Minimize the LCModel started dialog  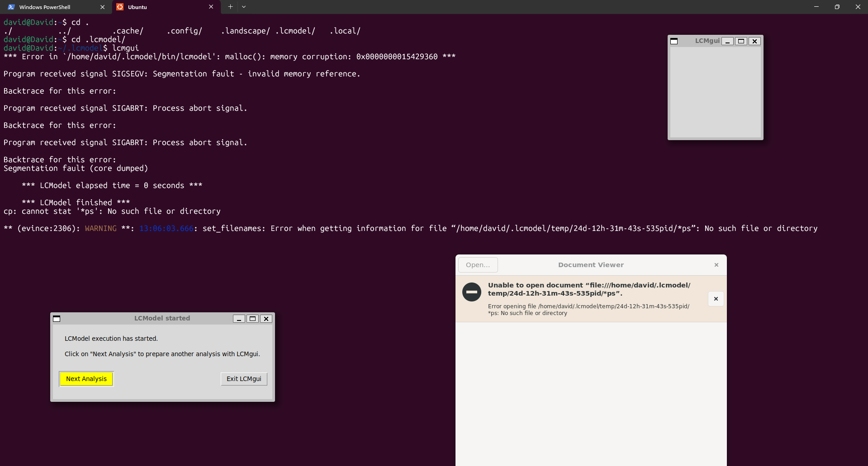239,319
